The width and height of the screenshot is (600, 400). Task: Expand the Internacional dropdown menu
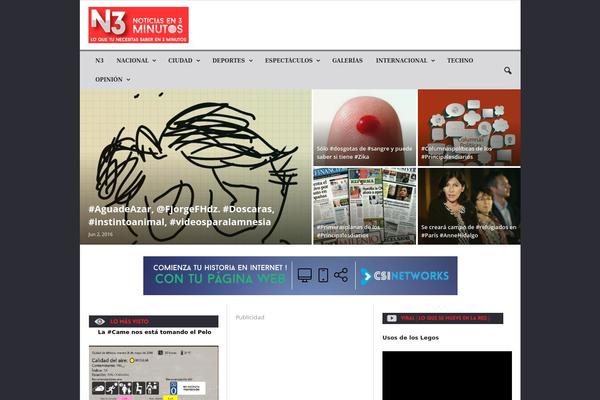click(405, 60)
